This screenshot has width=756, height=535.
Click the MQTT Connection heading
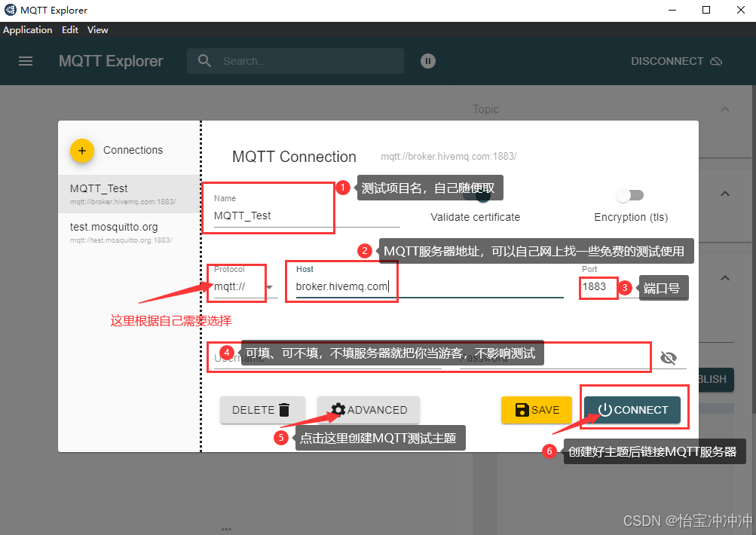click(x=294, y=157)
